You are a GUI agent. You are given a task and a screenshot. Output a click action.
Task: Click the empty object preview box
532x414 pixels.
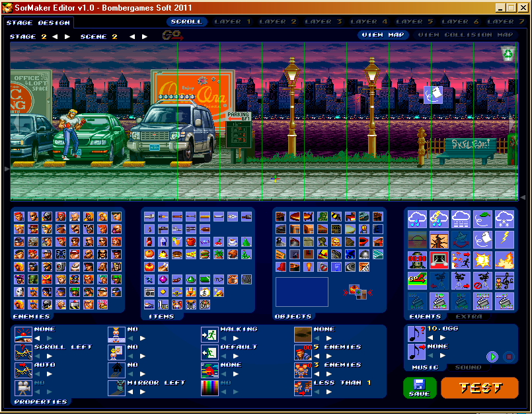click(x=302, y=292)
